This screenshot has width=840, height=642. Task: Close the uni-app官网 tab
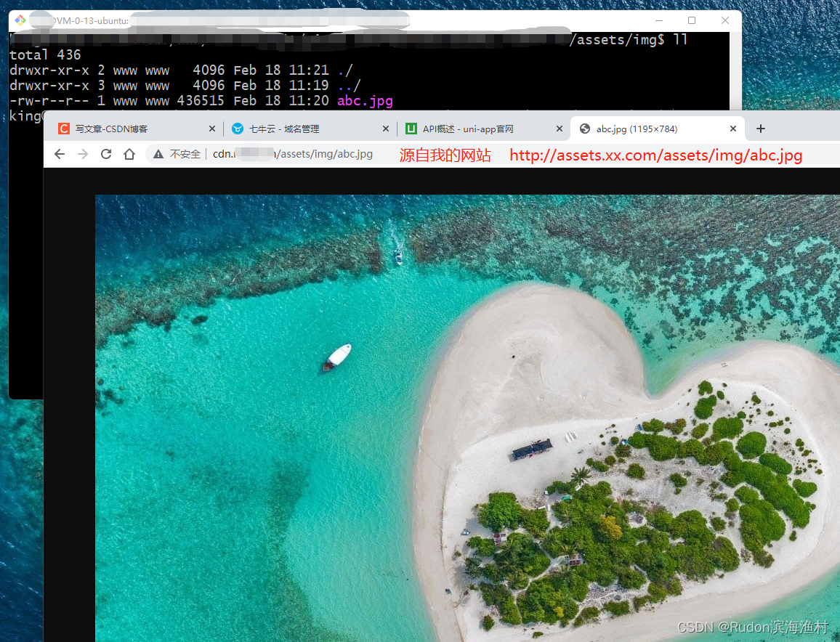(x=559, y=129)
